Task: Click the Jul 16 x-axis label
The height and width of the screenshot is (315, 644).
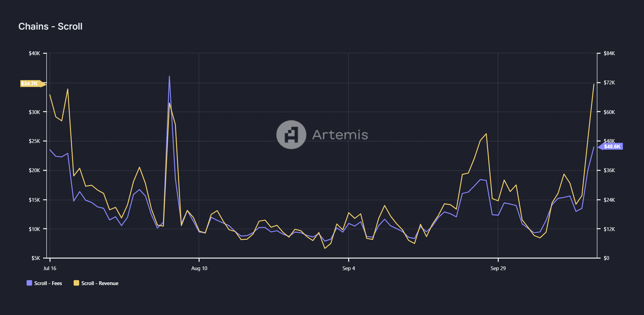Action: pos(50,268)
